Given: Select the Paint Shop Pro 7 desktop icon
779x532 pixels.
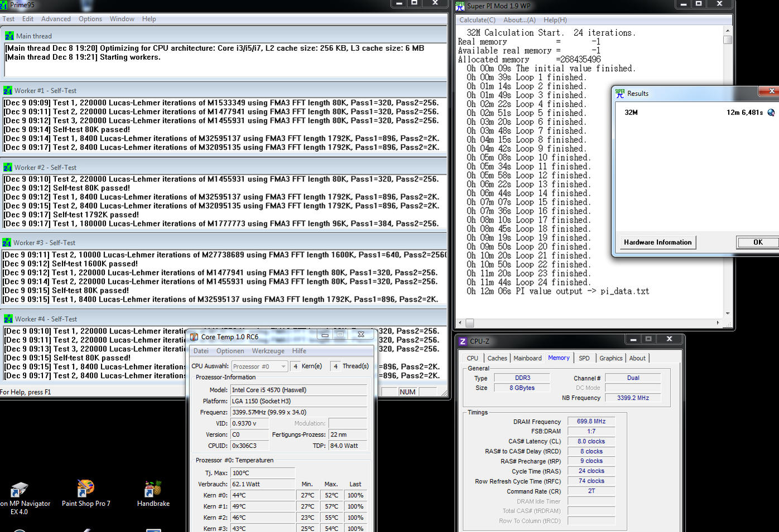Looking at the screenshot, I should coord(86,494).
